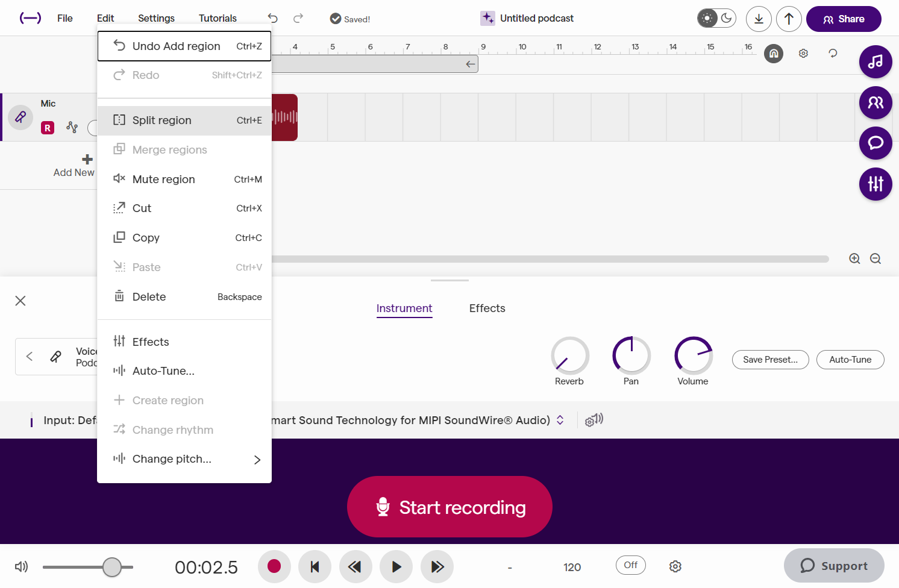Toggle record-arm R on Mic track

[48, 128]
